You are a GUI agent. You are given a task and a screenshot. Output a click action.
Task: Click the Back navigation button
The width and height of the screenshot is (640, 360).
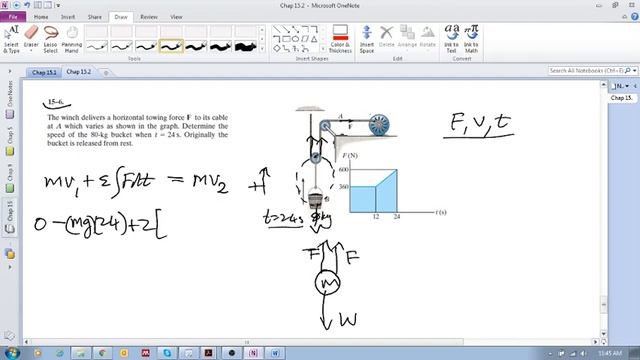click(x=17, y=5)
